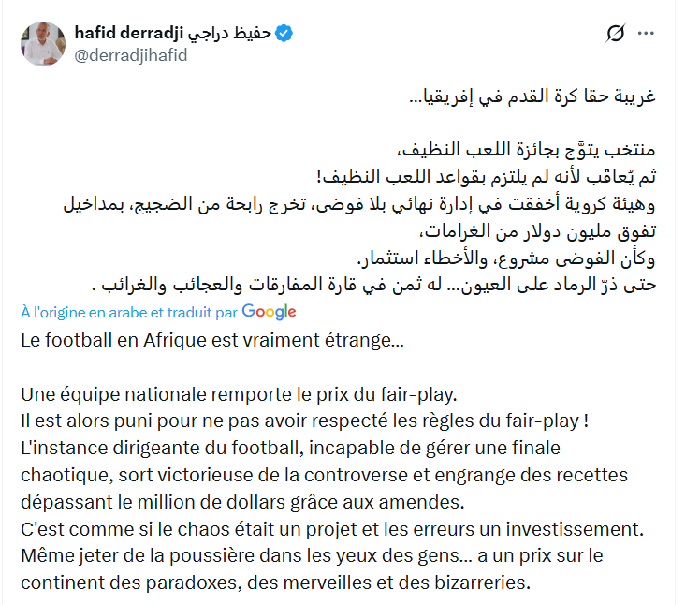Screen dimensions: 700x605
Task: Click "Le football en Afrique est vraiment étrange"
Action: pyautogui.click(x=213, y=340)
